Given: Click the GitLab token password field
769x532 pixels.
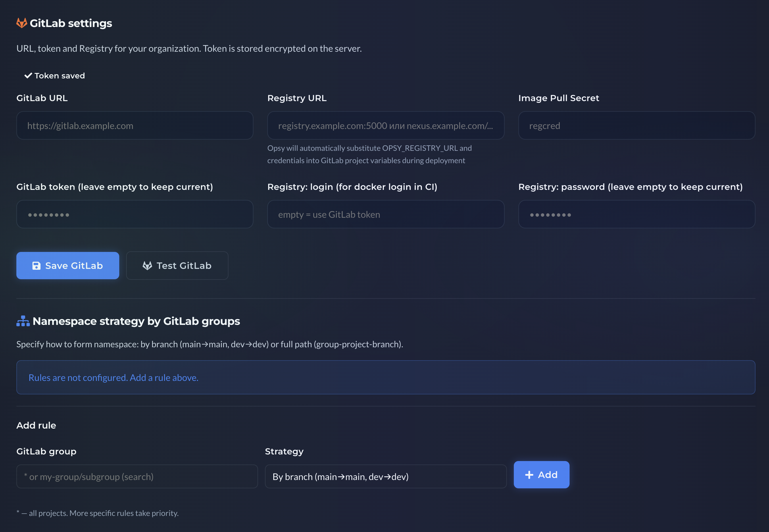Looking at the screenshot, I should pyautogui.click(x=134, y=214).
